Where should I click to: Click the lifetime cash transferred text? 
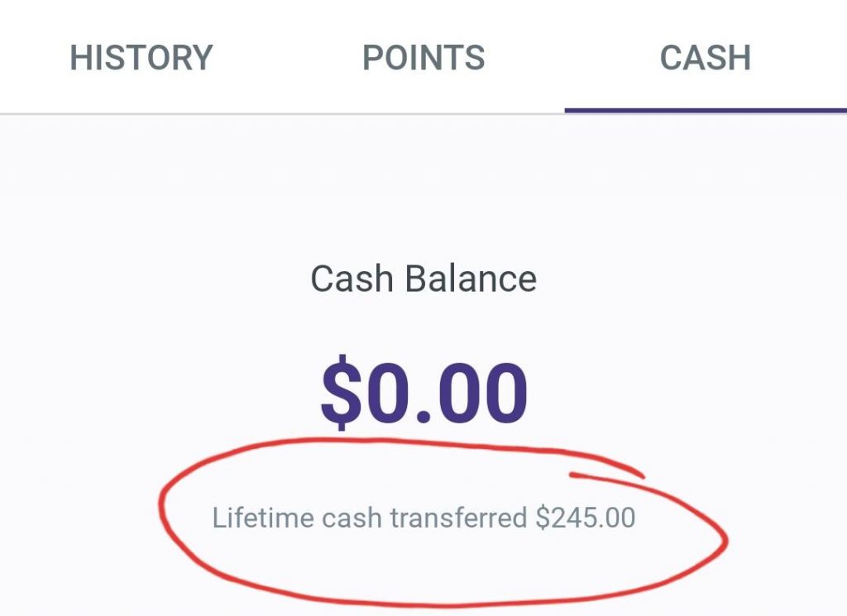click(x=423, y=518)
